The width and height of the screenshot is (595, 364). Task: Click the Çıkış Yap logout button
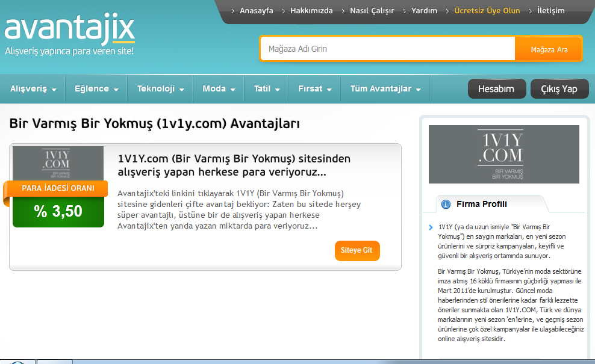pyautogui.click(x=559, y=88)
